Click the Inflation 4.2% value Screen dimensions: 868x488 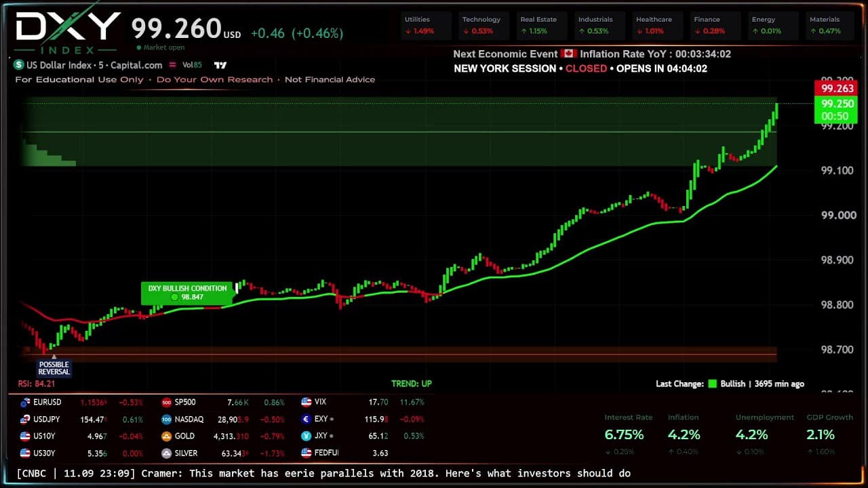coord(684,434)
